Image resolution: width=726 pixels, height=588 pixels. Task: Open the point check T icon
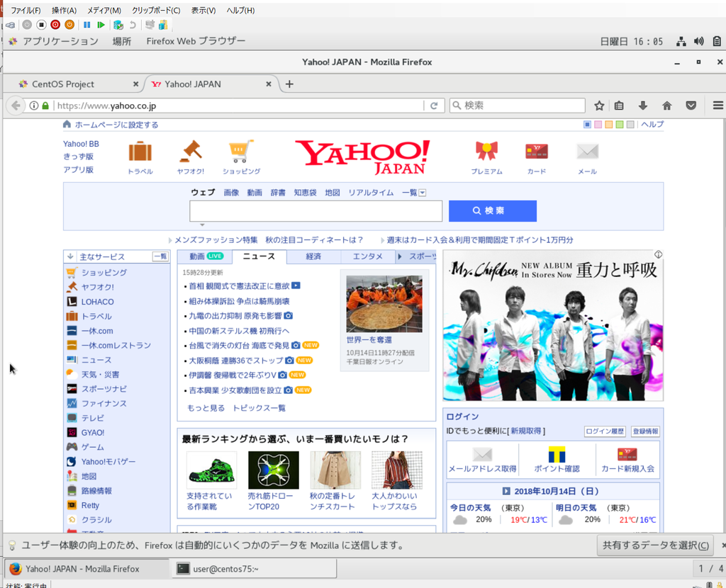[557, 454]
